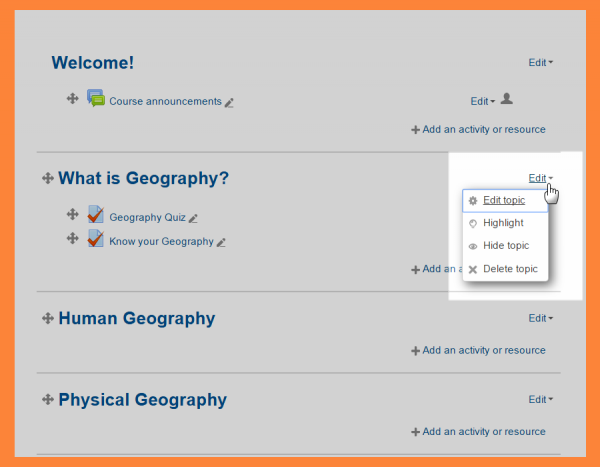
Task: Open the Know your Geography quiz link
Action: point(161,241)
